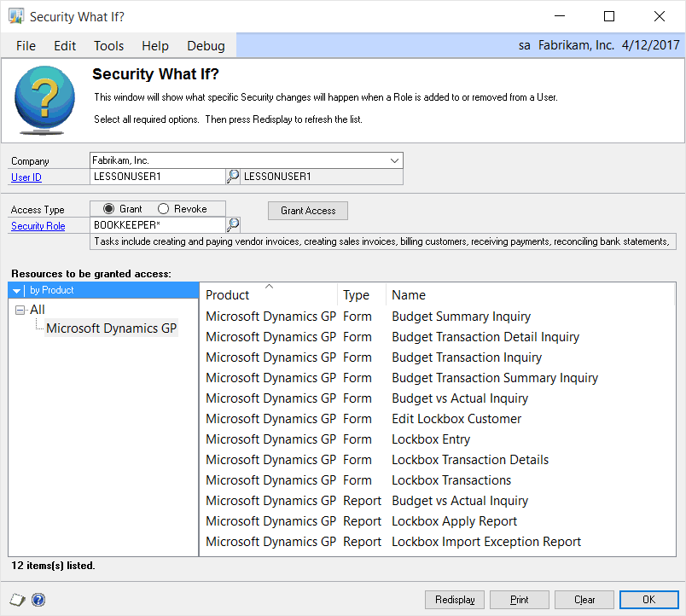Follow the User ID link
Screen dimensions: 686x616
(x=26, y=177)
